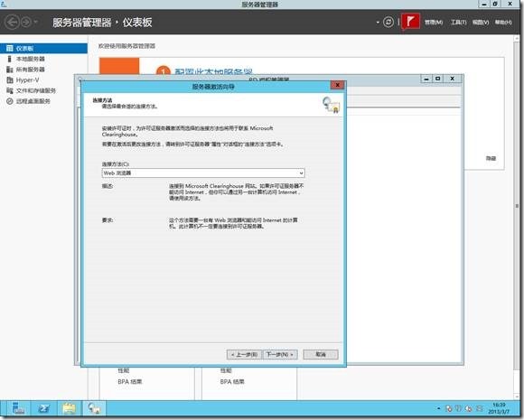Image resolution: width=524 pixels, height=420 pixels.
Task: Expand the 连接方法 Web 浏览器 combo box
Action: click(x=203, y=173)
